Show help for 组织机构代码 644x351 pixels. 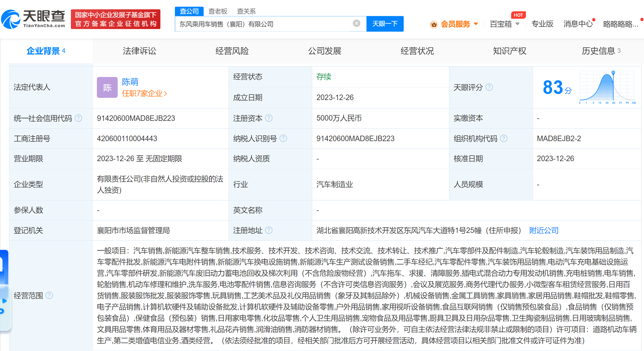[x=504, y=138]
